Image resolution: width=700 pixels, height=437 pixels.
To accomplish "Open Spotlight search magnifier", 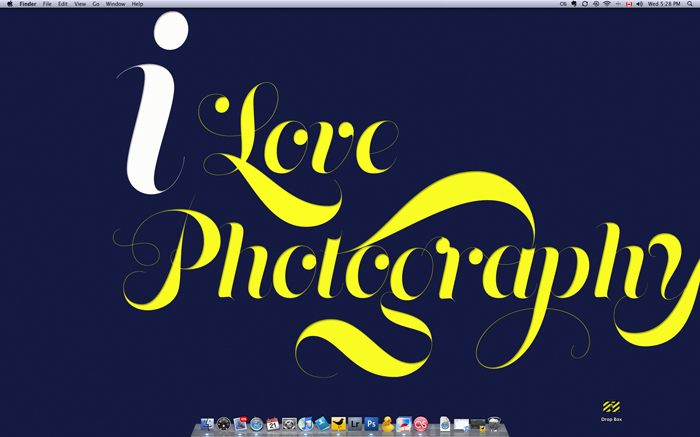I will tap(690, 4).
